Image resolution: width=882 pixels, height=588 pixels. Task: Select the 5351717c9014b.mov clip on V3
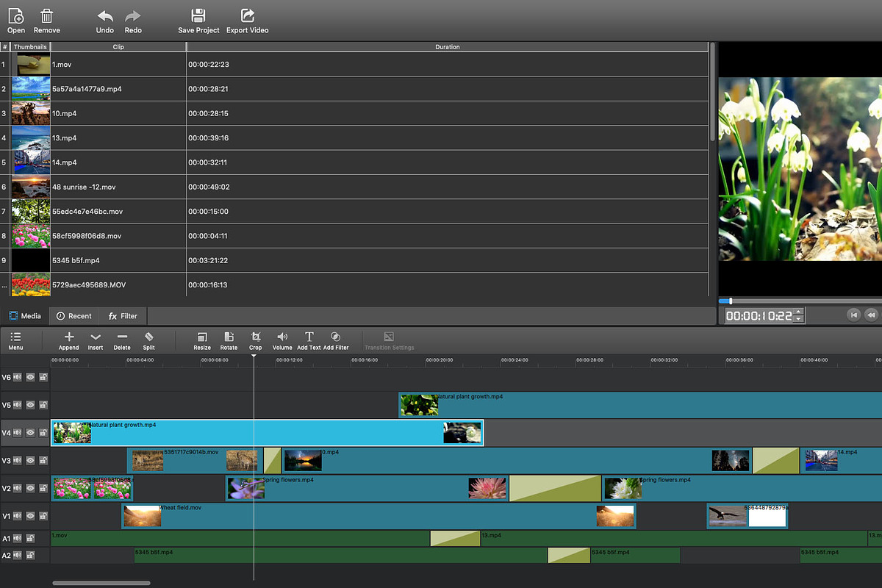pyautogui.click(x=195, y=461)
